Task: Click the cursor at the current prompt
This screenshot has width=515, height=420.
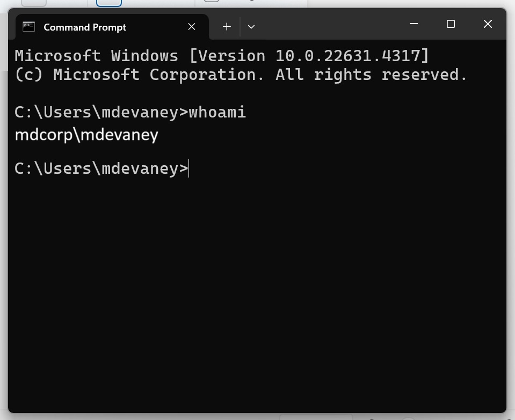Action: pyautogui.click(x=189, y=168)
